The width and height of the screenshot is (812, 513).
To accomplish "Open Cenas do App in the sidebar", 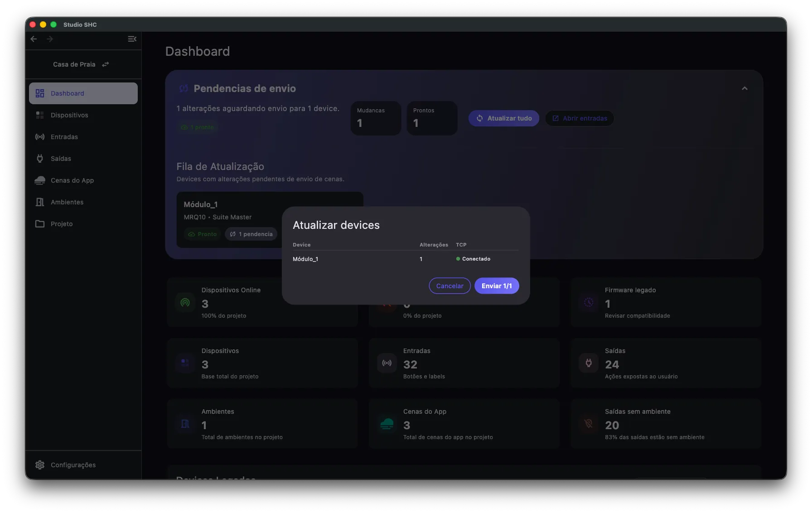I will click(83, 180).
